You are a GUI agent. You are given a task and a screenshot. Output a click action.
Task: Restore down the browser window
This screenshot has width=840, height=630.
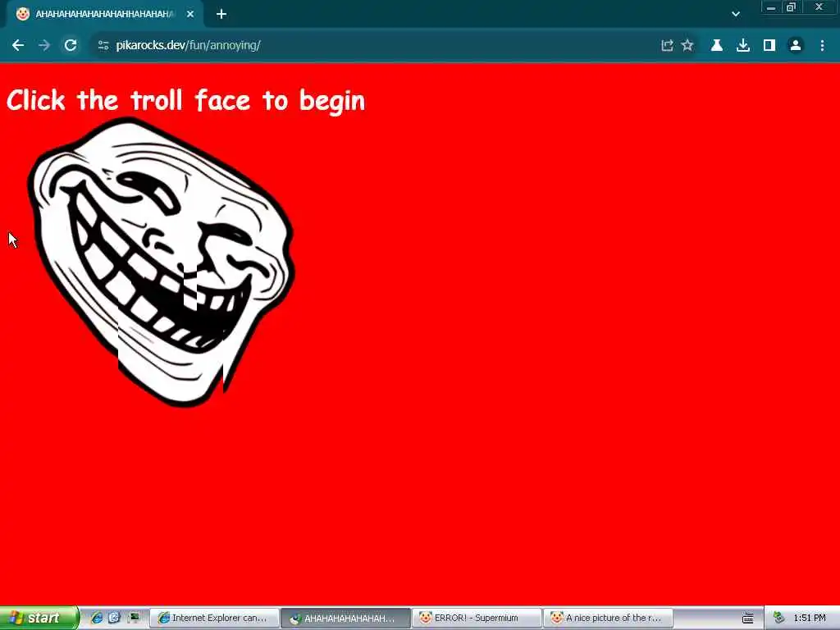tap(791, 7)
